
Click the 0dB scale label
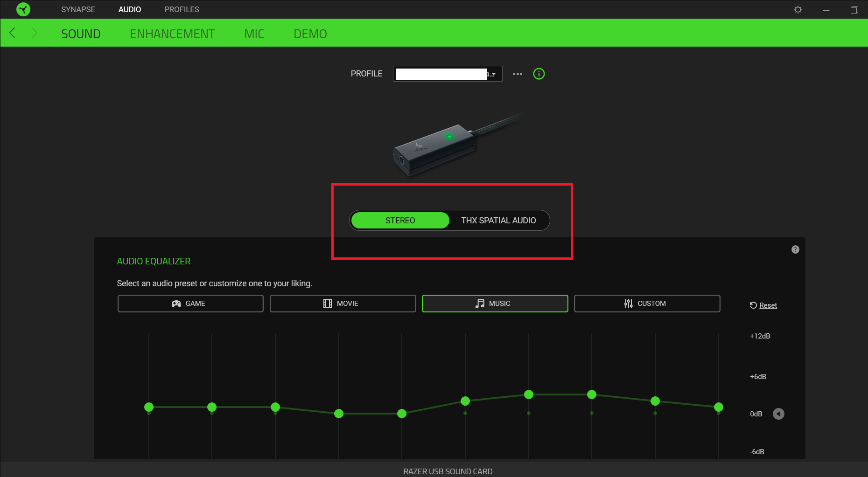point(756,414)
